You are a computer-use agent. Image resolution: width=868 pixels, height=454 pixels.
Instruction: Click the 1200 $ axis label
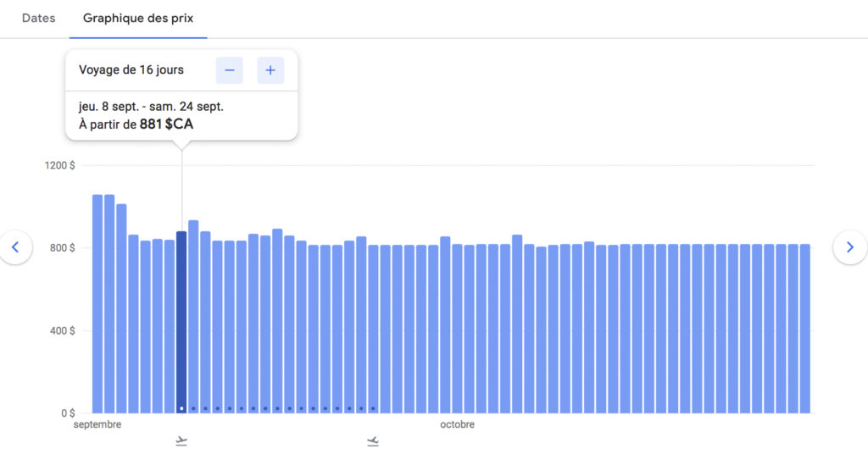click(59, 165)
